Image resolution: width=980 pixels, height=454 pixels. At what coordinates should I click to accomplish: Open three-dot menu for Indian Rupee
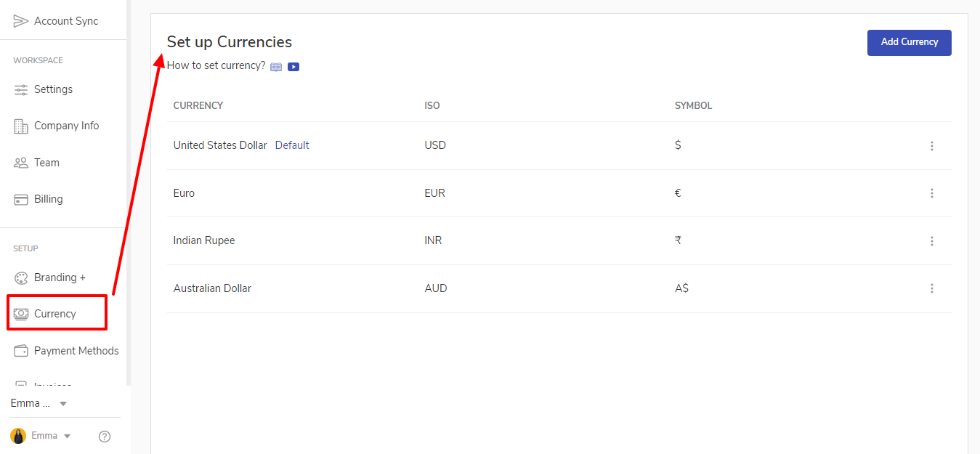coord(932,241)
